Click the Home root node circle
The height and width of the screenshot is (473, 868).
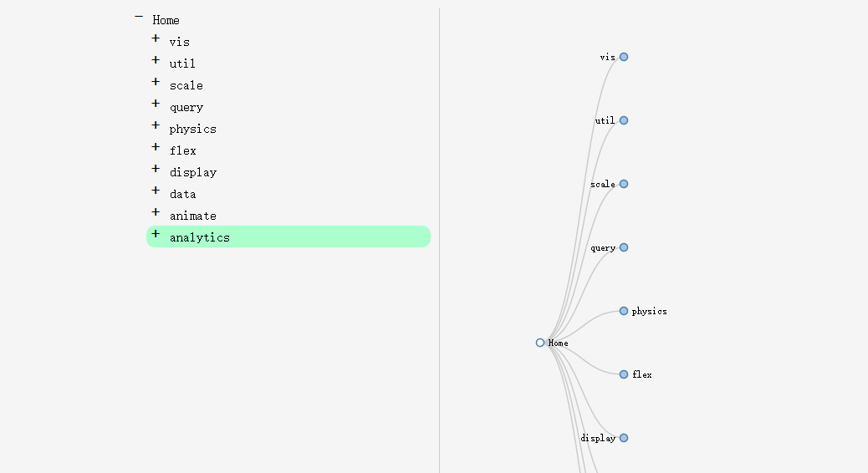click(540, 343)
